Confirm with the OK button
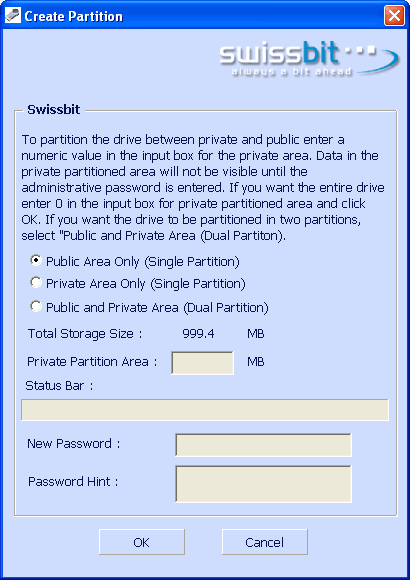Viewport: 410px width, 580px height. [142, 542]
